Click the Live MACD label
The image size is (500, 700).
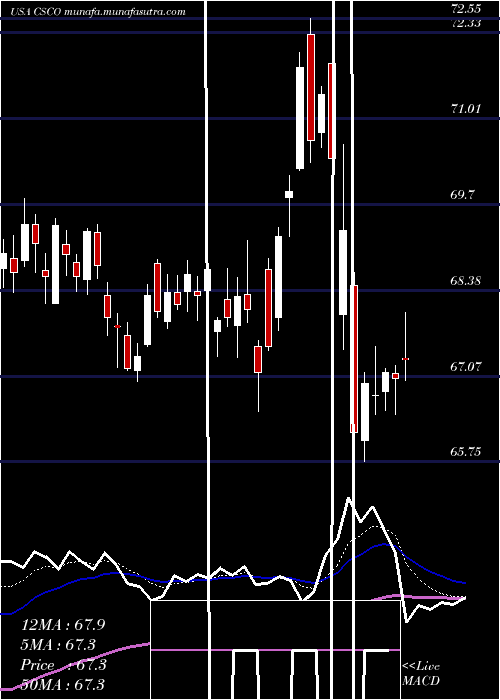[421, 674]
